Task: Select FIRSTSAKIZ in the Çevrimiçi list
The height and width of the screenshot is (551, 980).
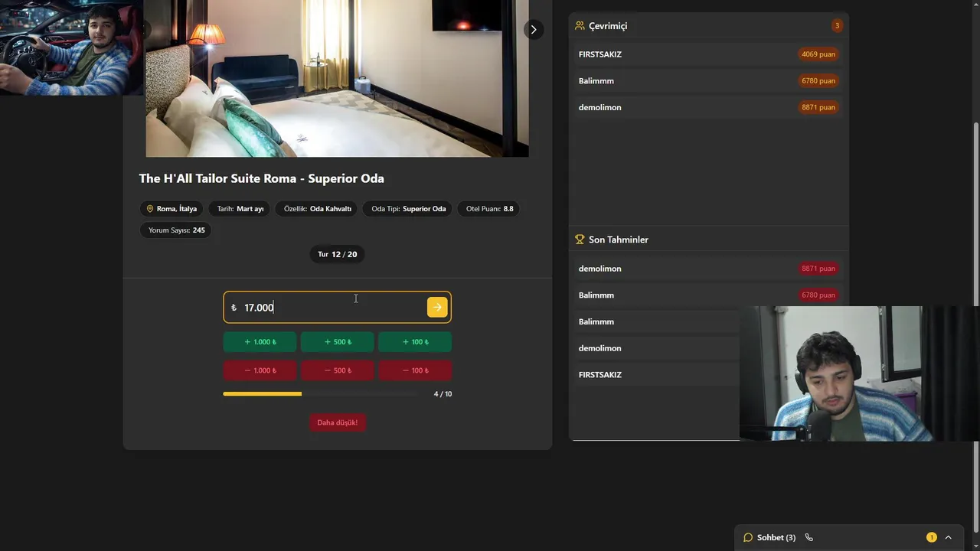Action: tap(709, 54)
